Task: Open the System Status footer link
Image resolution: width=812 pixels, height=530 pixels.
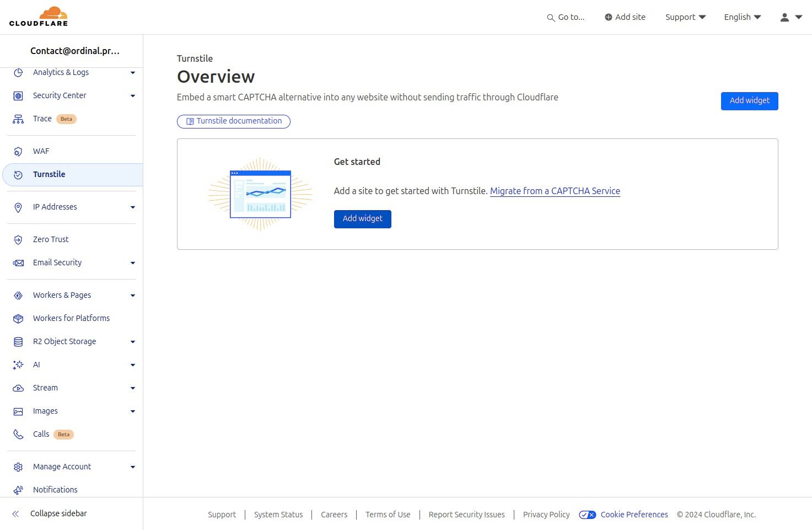Action: click(x=278, y=515)
